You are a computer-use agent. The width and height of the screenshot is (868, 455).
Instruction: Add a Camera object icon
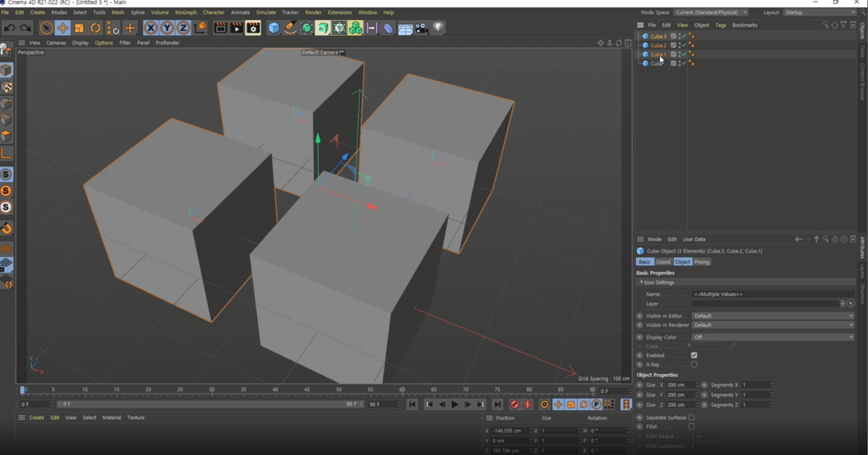tap(422, 28)
